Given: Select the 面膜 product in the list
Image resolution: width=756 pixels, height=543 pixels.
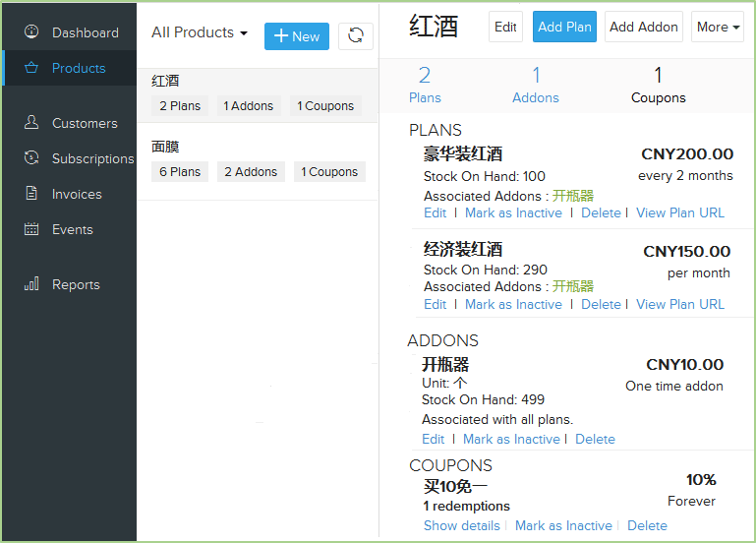Looking at the screenshot, I should (165, 147).
